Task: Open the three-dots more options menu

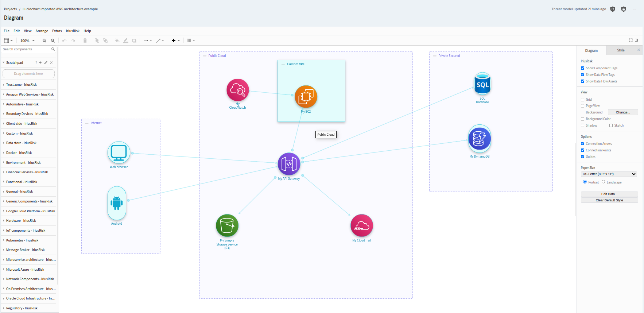Action: click(635, 9)
